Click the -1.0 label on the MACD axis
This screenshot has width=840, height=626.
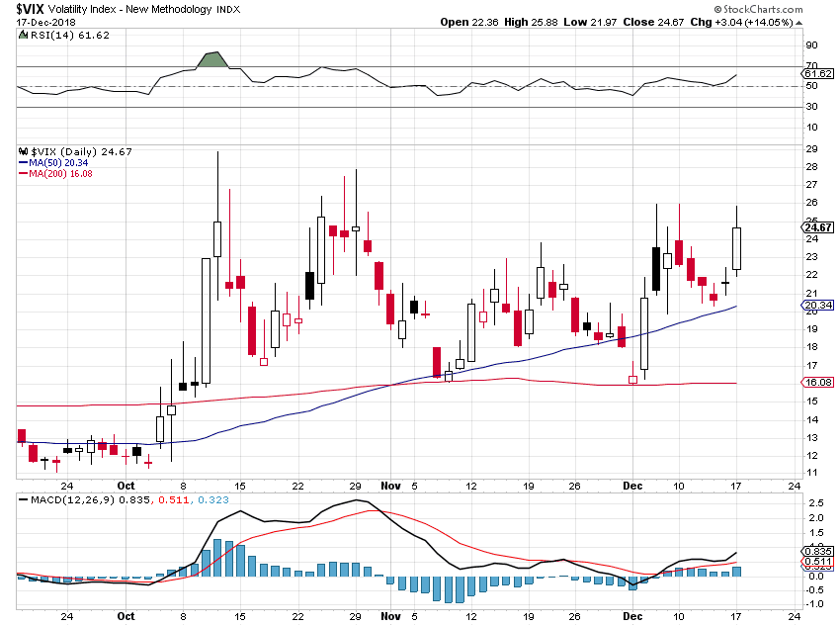[814, 604]
